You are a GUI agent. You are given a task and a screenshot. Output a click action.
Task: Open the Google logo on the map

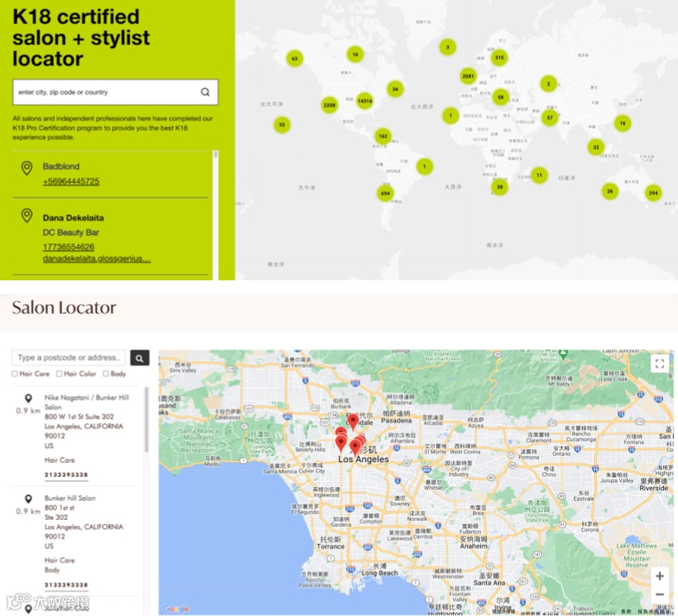[x=176, y=609]
